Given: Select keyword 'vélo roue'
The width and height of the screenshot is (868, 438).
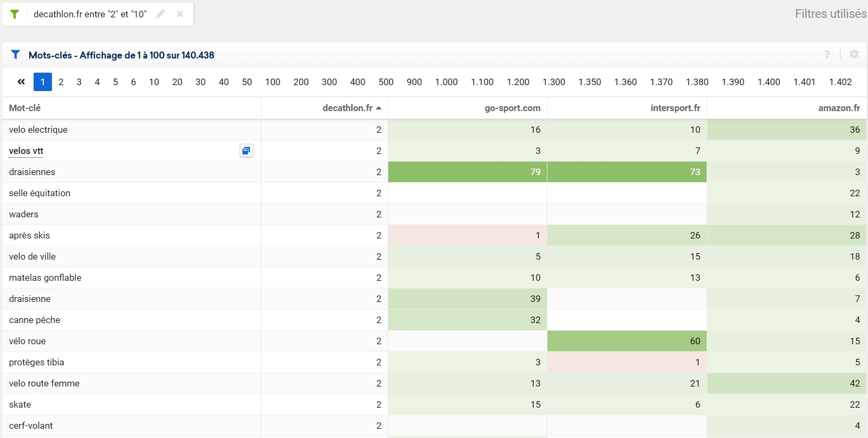Looking at the screenshot, I should coord(28,341).
